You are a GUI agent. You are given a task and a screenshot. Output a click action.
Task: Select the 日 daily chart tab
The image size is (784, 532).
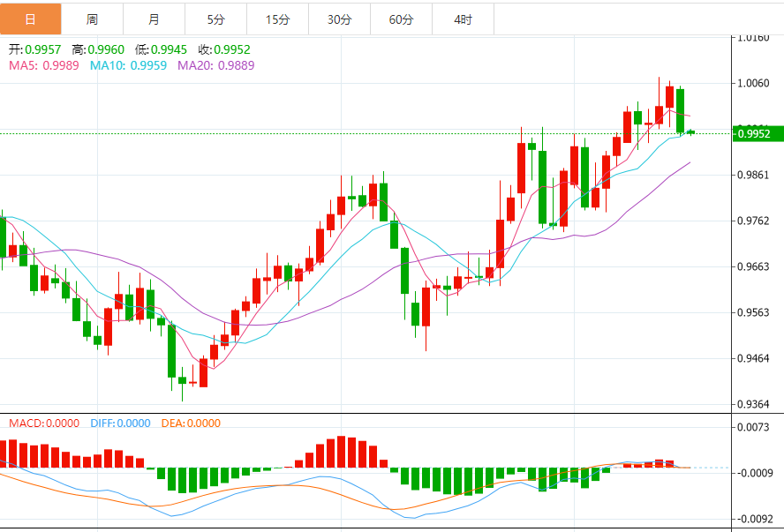(x=31, y=19)
